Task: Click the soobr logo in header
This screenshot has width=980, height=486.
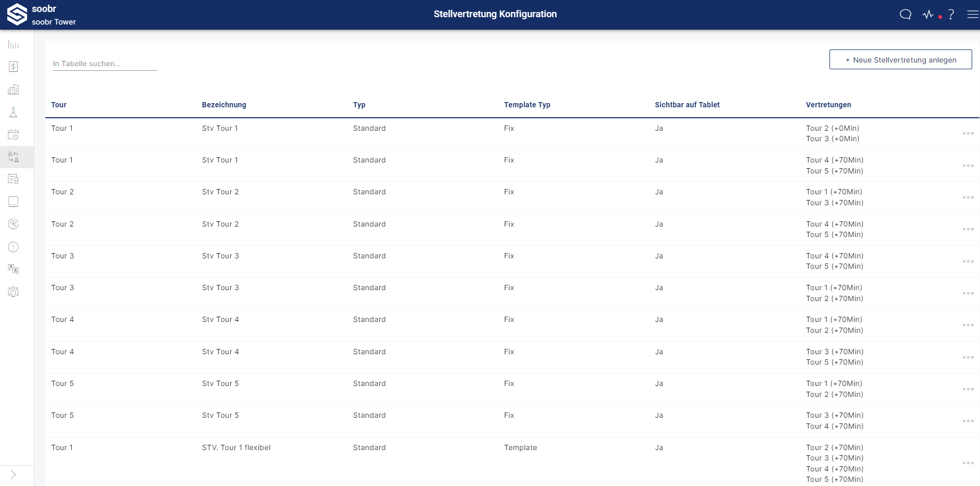Action: click(17, 15)
